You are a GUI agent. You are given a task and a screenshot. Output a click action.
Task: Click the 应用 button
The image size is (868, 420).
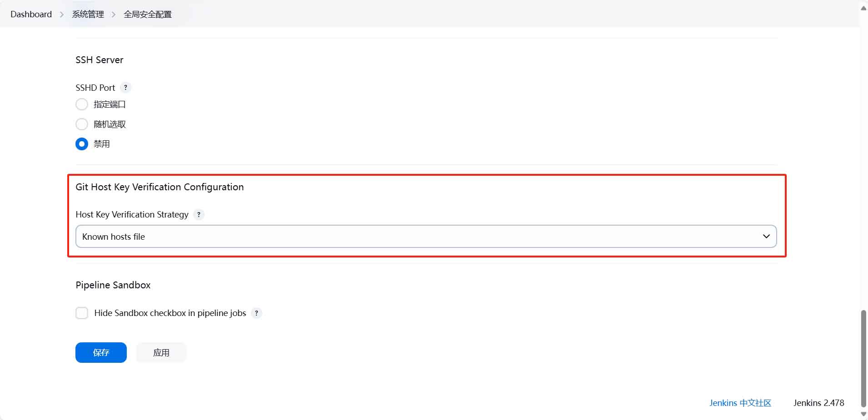point(161,352)
